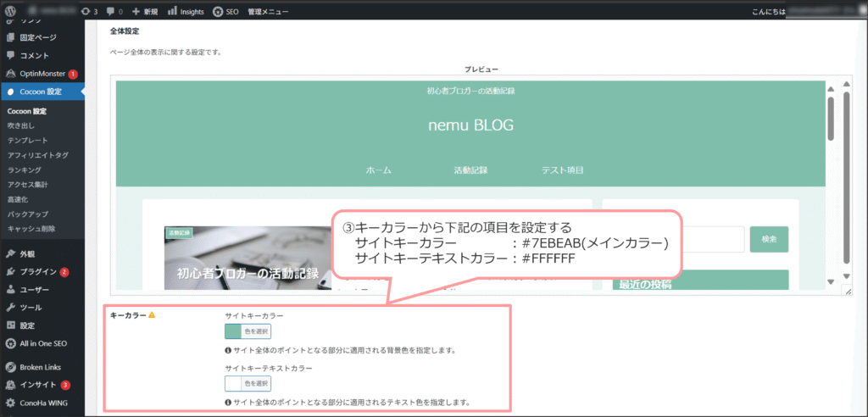Open OptinMonster in the sidebar
The image size is (868, 417).
(x=42, y=74)
